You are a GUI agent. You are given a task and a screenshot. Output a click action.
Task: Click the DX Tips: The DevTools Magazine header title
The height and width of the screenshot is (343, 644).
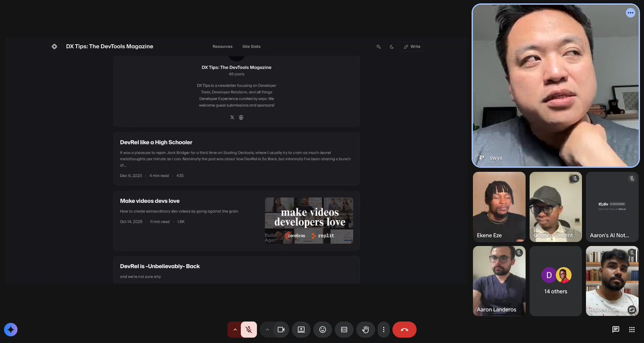pos(109,47)
